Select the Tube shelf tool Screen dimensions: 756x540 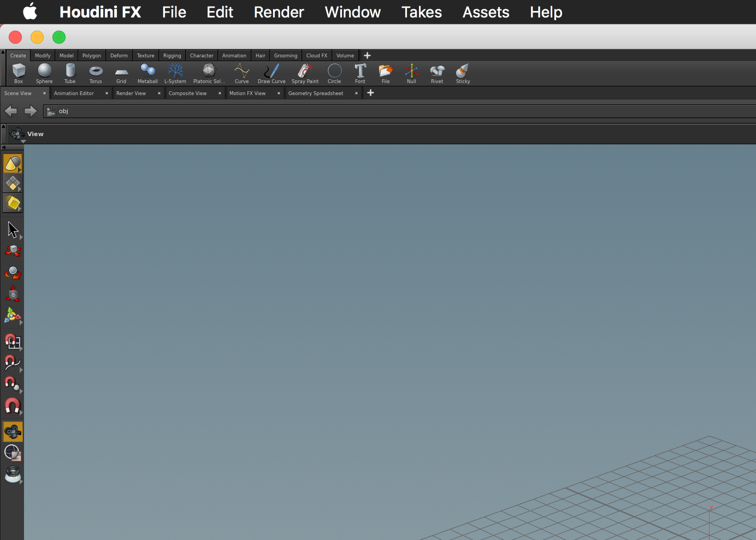[x=70, y=73]
